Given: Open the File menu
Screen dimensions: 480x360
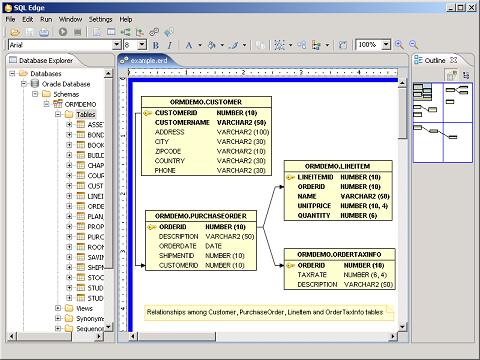Looking at the screenshot, I should click(10, 19).
